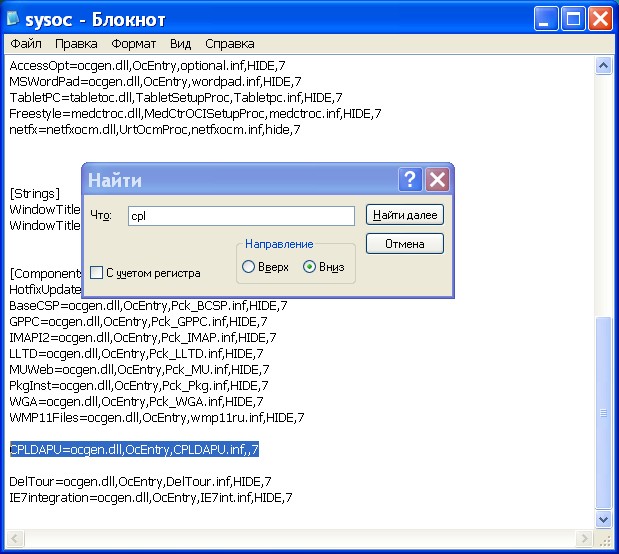Open the Справка menu
Screen dimensions: 619x554
[230, 43]
